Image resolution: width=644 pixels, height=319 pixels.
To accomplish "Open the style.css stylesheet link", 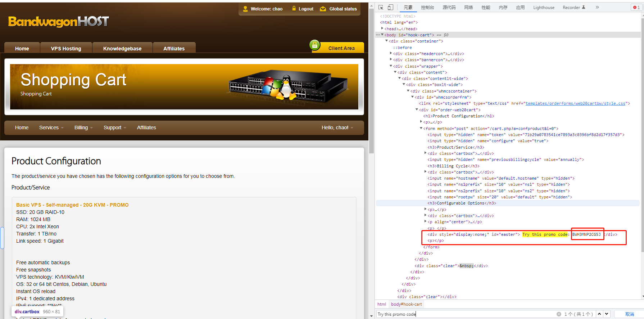I will point(575,103).
